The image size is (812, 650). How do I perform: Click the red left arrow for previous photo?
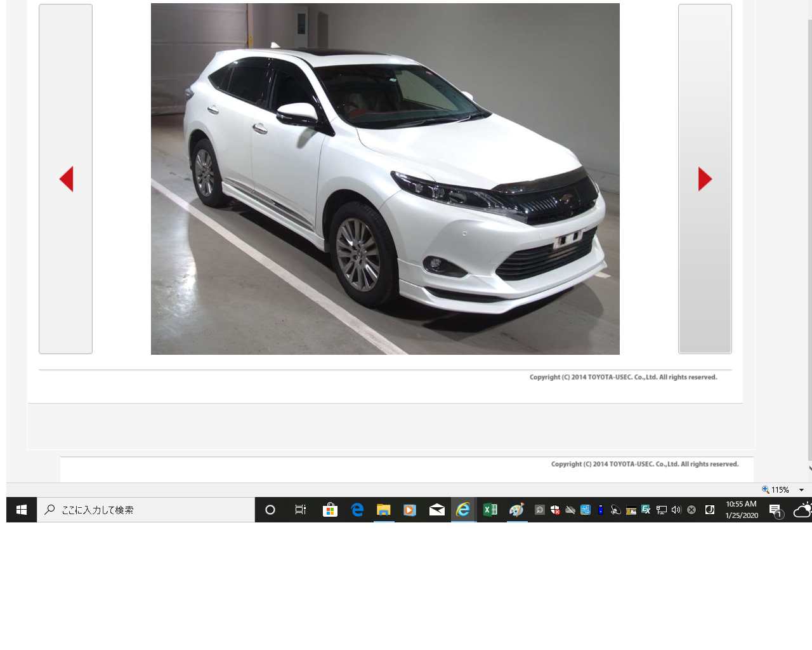(x=66, y=179)
